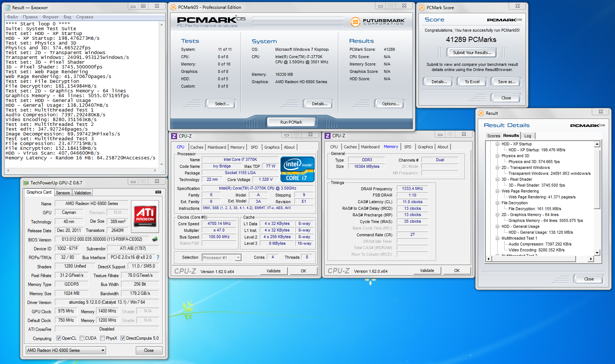Collapse the 2D - Transparent Windows node
The width and height of the screenshot is (615, 364).
click(497, 167)
